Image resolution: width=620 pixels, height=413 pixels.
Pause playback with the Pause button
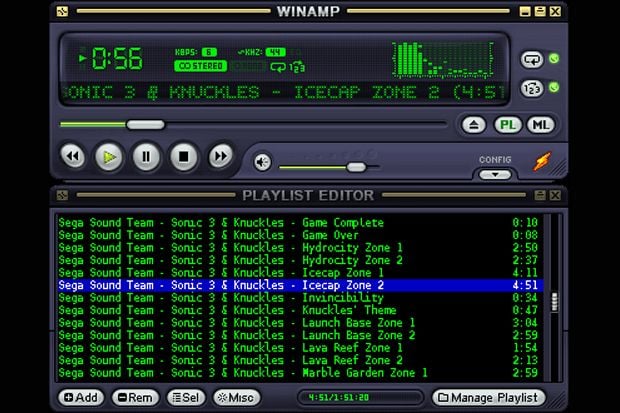146,157
